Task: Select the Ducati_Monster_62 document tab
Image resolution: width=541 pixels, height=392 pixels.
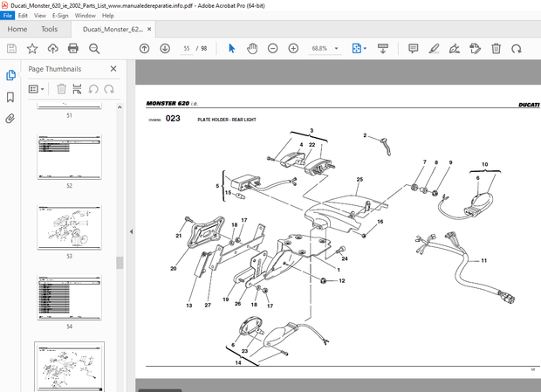Action: (x=113, y=30)
